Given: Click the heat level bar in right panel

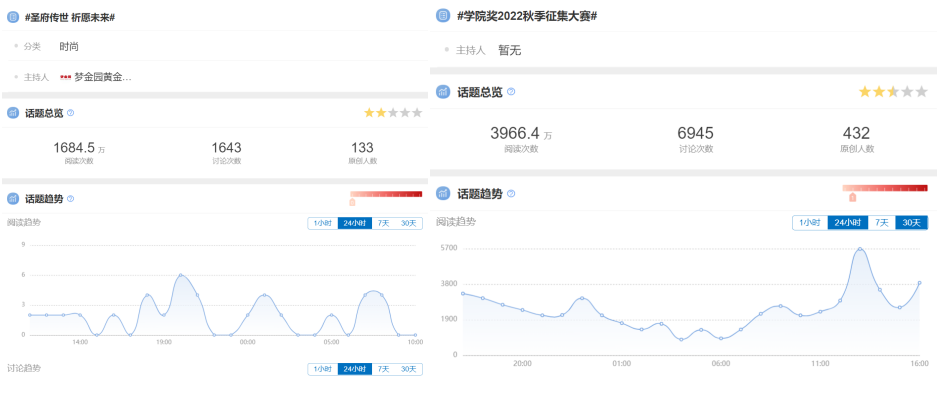Looking at the screenshot, I should click(885, 188).
